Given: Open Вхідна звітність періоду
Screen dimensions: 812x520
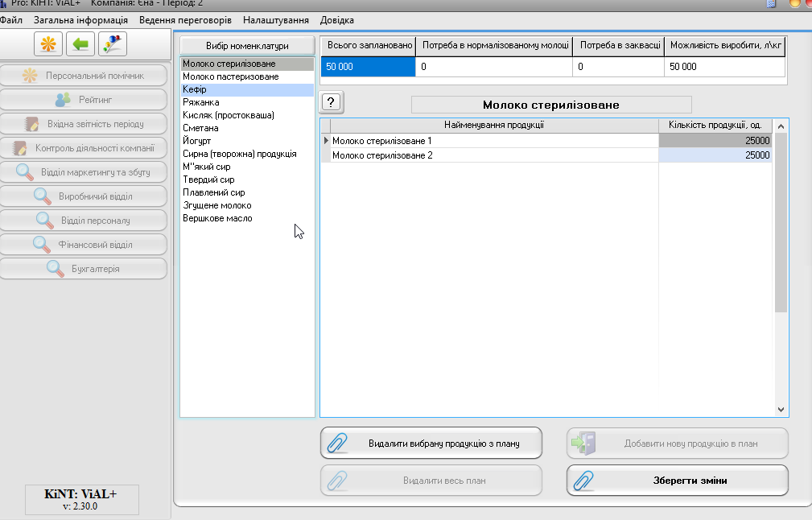Looking at the screenshot, I should pyautogui.click(x=84, y=124).
